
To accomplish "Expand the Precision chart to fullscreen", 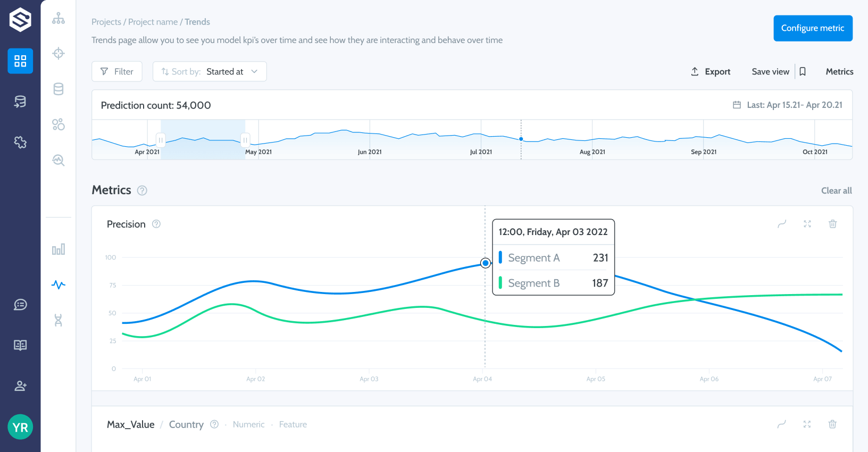I will click(x=807, y=224).
